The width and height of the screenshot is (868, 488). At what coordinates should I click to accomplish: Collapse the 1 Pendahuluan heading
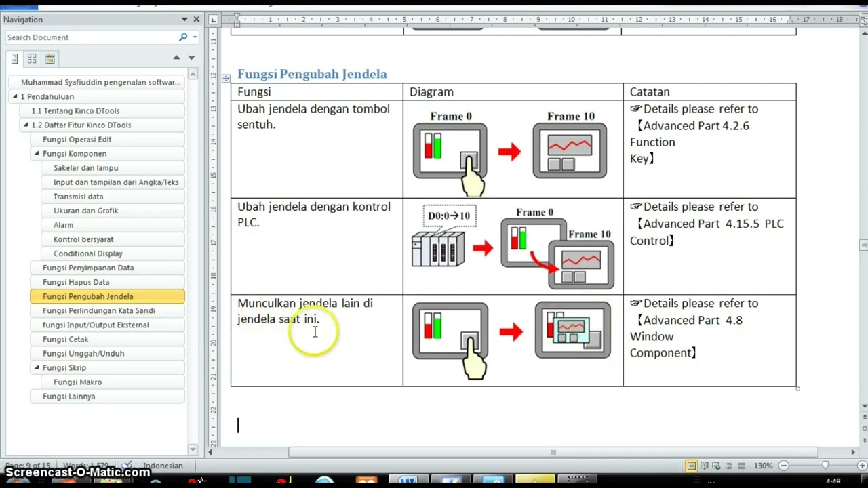[x=15, y=96]
